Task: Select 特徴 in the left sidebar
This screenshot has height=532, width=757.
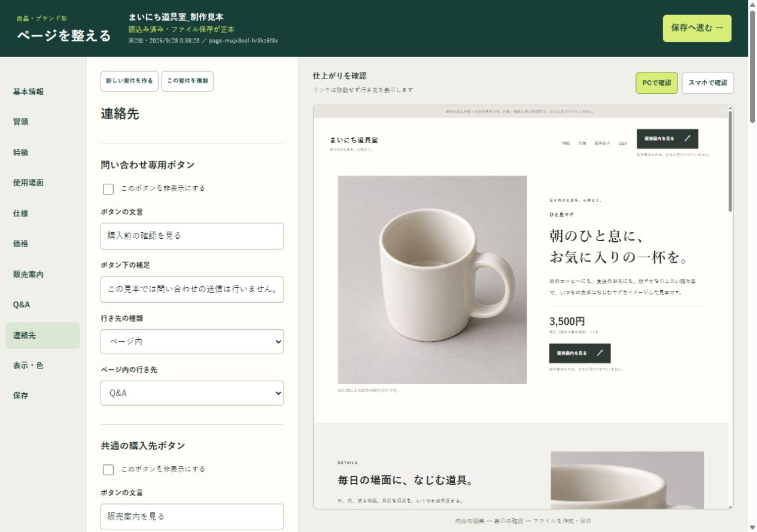Action: tap(42, 153)
